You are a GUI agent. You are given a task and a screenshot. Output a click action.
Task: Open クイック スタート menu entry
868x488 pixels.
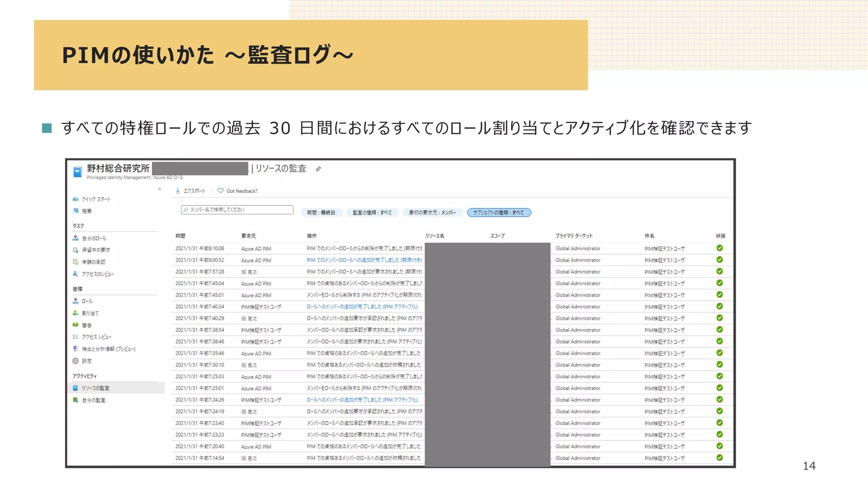pos(96,199)
